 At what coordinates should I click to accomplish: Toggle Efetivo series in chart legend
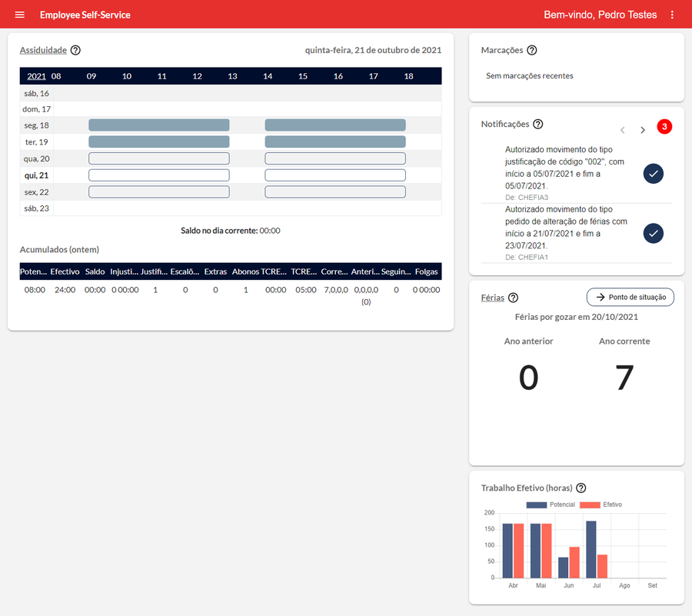tap(601, 504)
